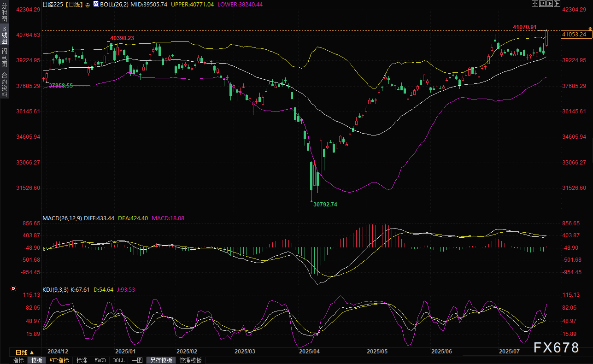This screenshot has height=364, width=593.
Task: Click the crosshair cursor icon at top right
Action: [x=535, y=4]
